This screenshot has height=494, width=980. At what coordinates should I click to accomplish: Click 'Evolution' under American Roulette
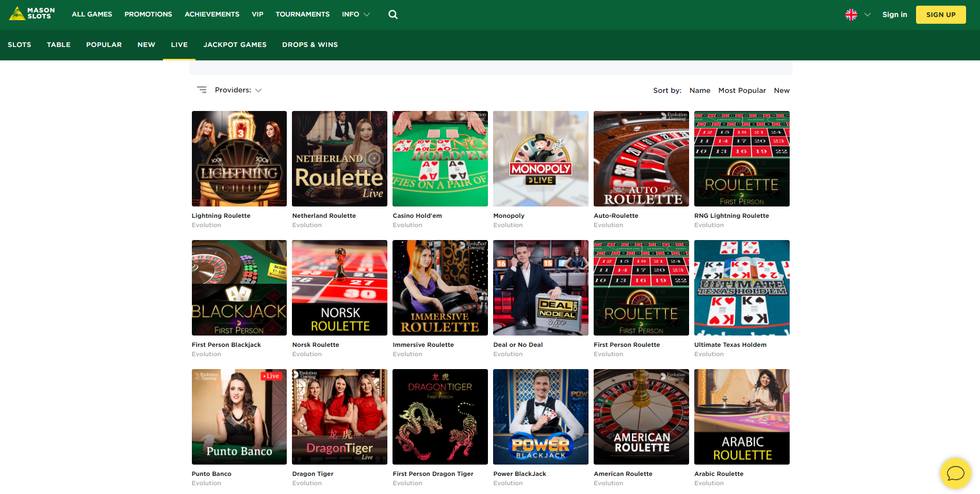(608, 483)
